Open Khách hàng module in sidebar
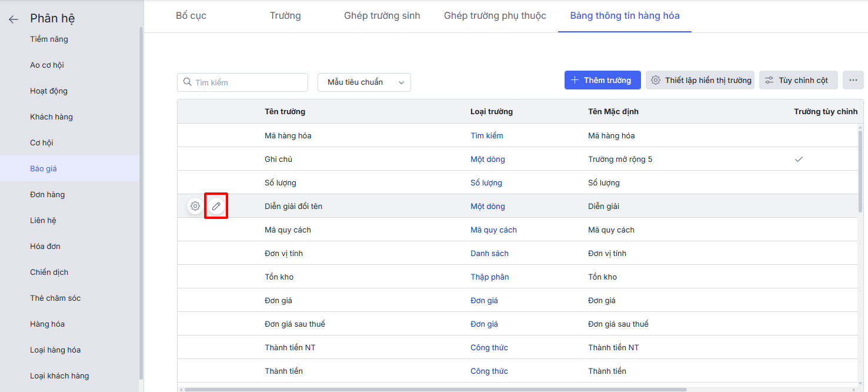This screenshot has height=392, width=868. [x=52, y=117]
